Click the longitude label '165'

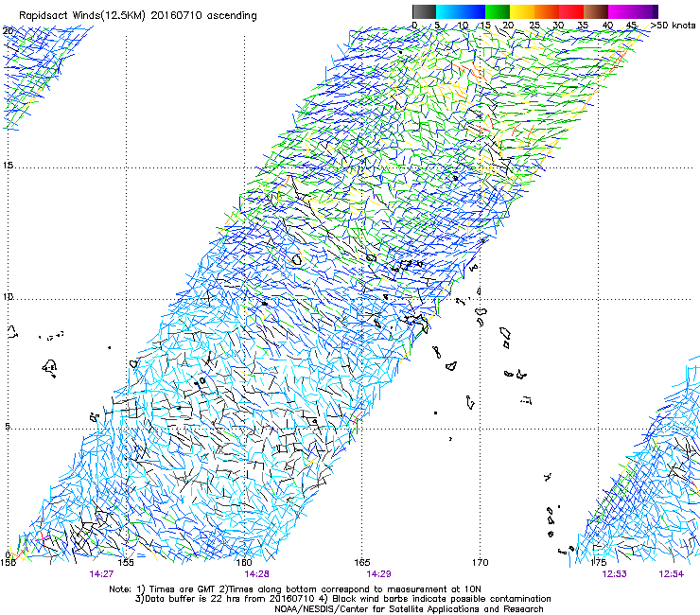[x=362, y=562]
